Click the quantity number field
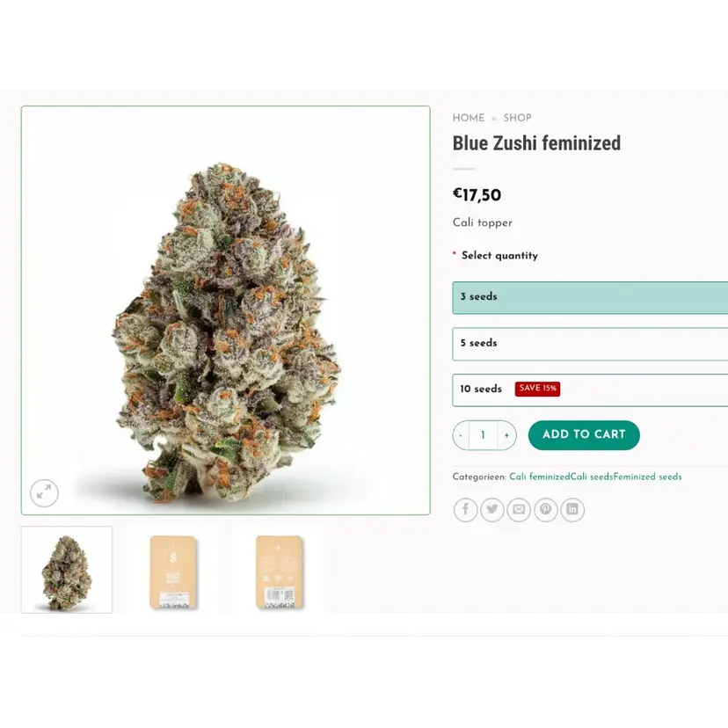This screenshot has width=728, height=728. click(x=484, y=435)
